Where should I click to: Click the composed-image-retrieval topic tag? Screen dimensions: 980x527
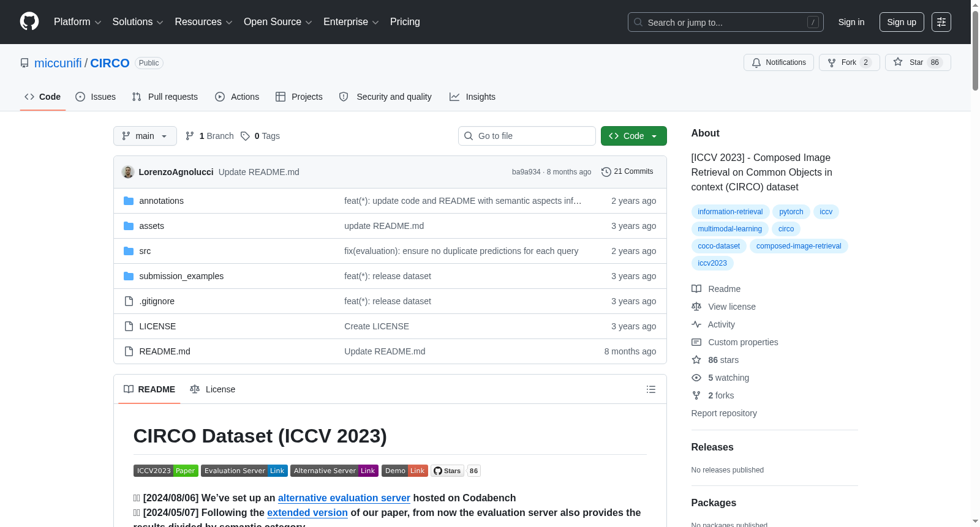[x=799, y=246]
